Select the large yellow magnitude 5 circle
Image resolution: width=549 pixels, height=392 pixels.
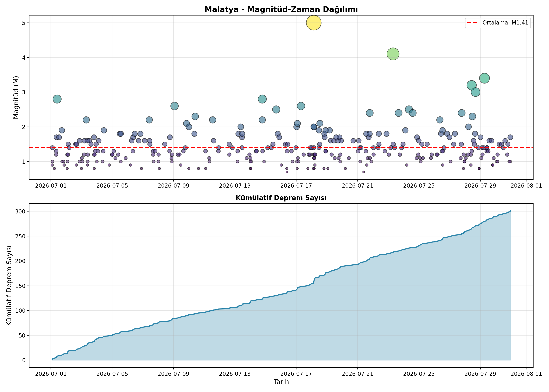[314, 23]
